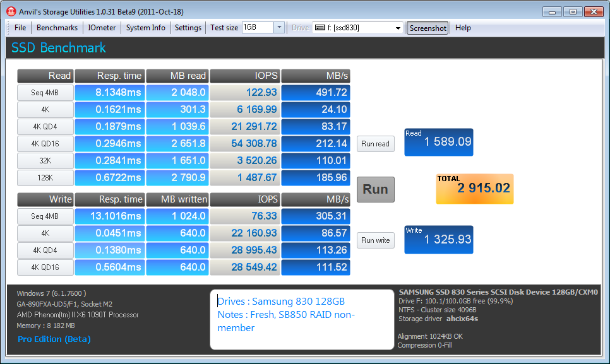
Task: Click the TOTAL score 2 915.02 box
Action: [475, 189]
